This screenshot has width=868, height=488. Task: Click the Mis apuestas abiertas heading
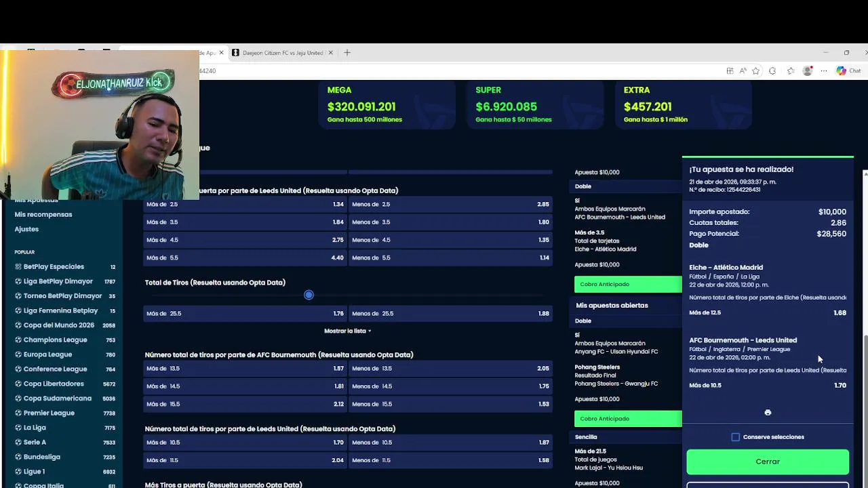click(x=612, y=306)
